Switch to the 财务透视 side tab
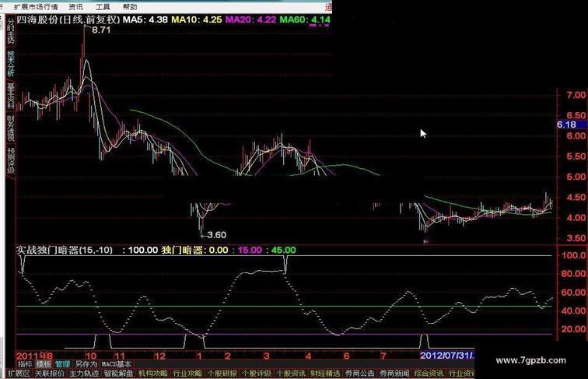Image resolution: width=588 pixels, height=379 pixels. (x=11, y=128)
